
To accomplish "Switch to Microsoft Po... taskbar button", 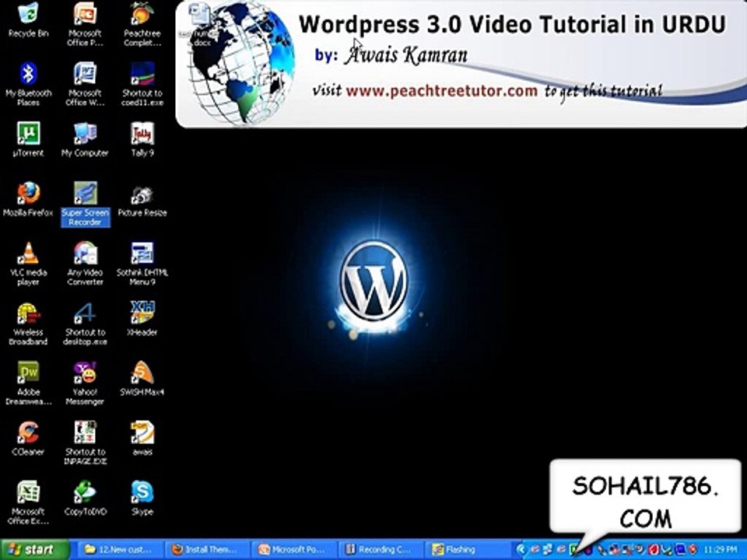I will pos(293,550).
